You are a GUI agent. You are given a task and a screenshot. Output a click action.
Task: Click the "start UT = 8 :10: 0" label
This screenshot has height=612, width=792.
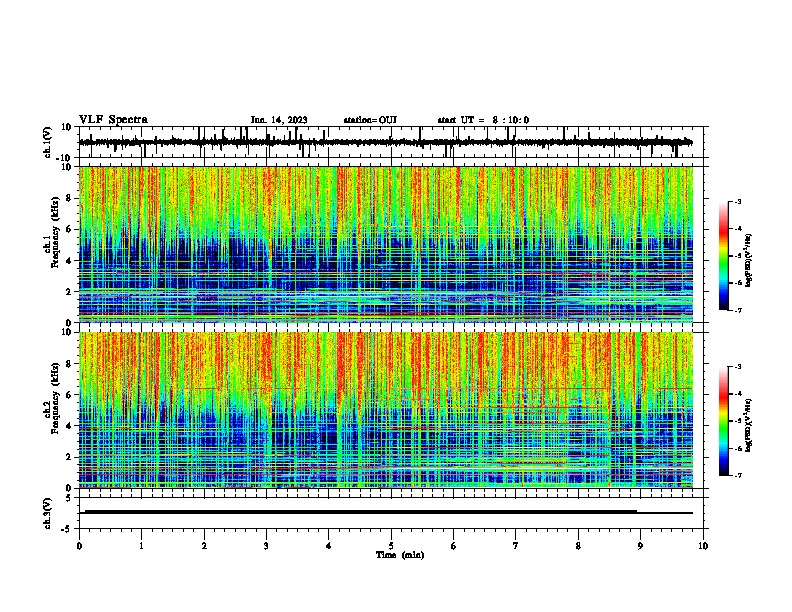pos(483,120)
